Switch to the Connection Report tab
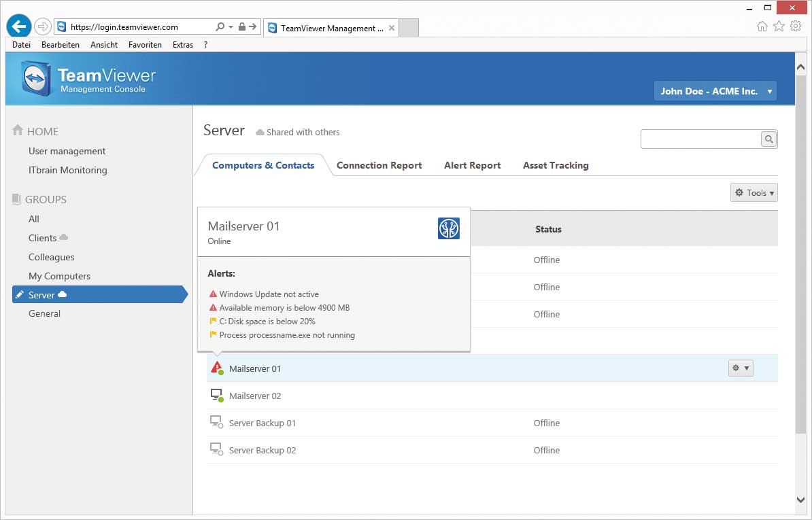812x520 pixels. (x=379, y=164)
